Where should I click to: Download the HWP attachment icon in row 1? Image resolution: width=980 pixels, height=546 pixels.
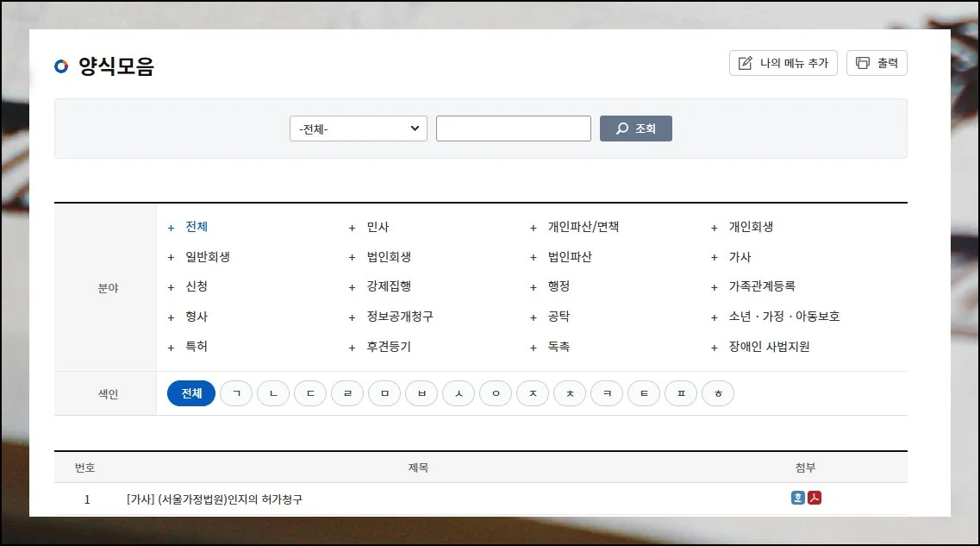coord(798,498)
